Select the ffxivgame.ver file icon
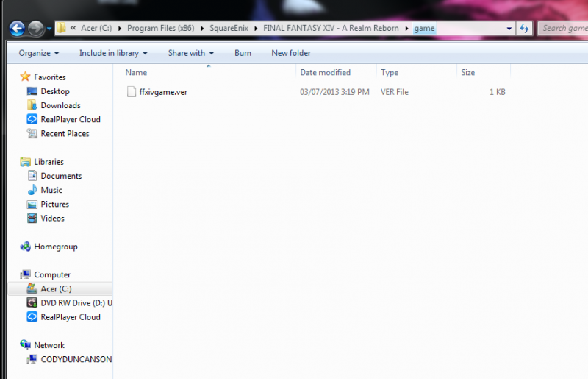This screenshot has height=379, width=588. [x=132, y=92]
